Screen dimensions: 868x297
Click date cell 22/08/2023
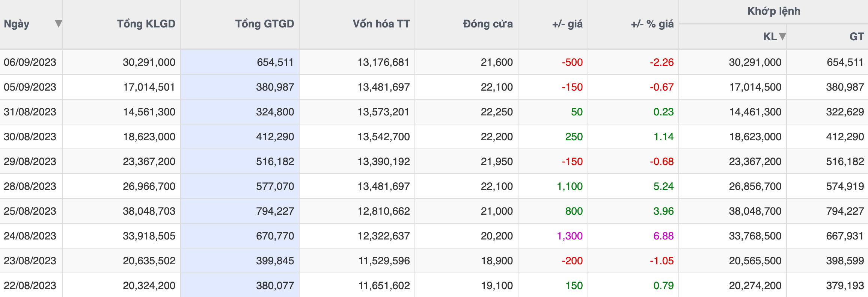[30, 285]
